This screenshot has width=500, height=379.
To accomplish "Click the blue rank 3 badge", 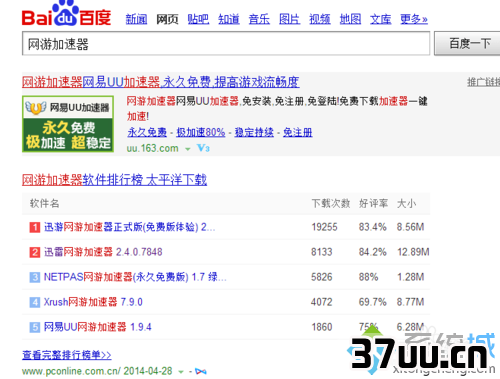I will coord(35,277).
